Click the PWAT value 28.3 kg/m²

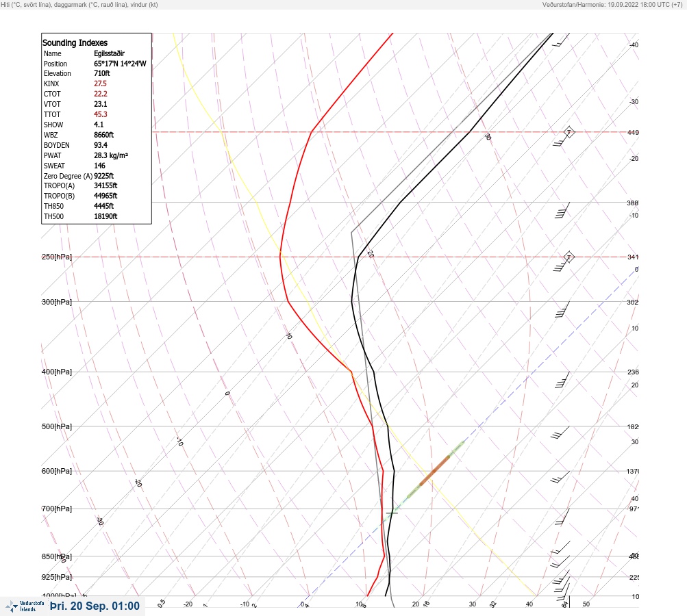coord(111,155)
